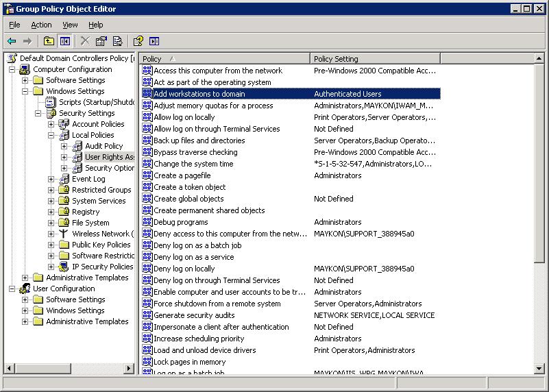Sort by the Policy column header
The height and width of the screenshot is (392, 549).
[225, 59]
